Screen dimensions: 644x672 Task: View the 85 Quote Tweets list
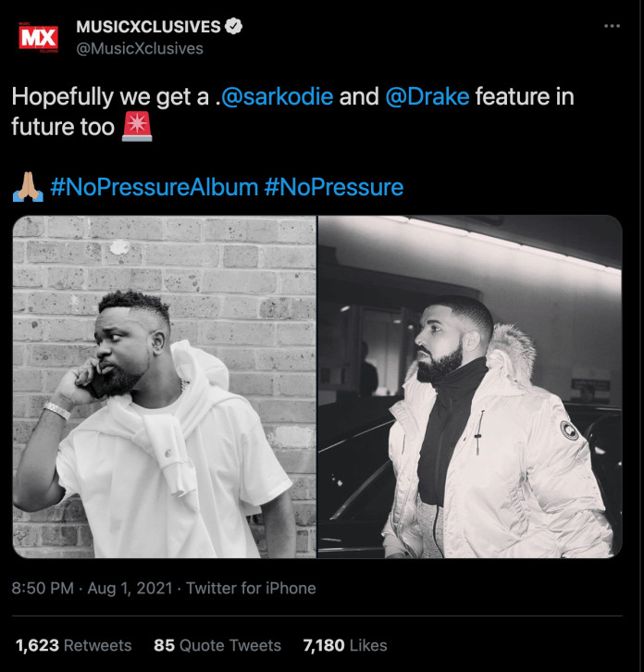tap(217, 645)
